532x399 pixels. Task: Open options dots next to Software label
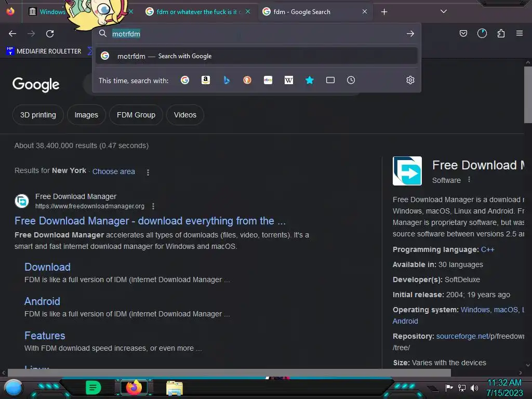pos(469,179)
